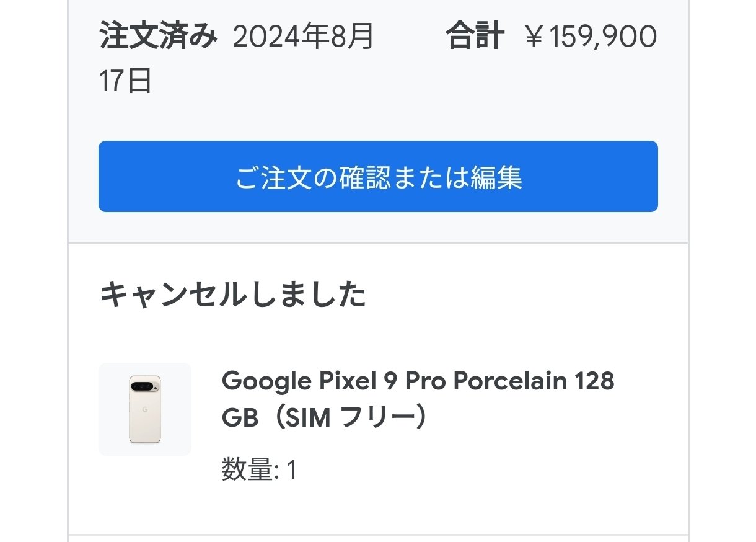Click the 17日 day text
Viewport: 756px width, 542px height.
tap(125, 81)
